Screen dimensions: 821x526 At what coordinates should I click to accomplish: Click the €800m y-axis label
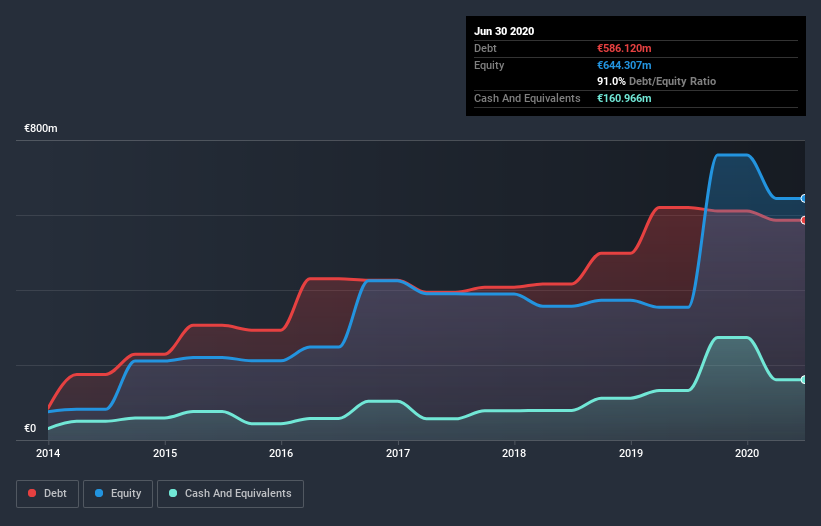tap(41, 128)
